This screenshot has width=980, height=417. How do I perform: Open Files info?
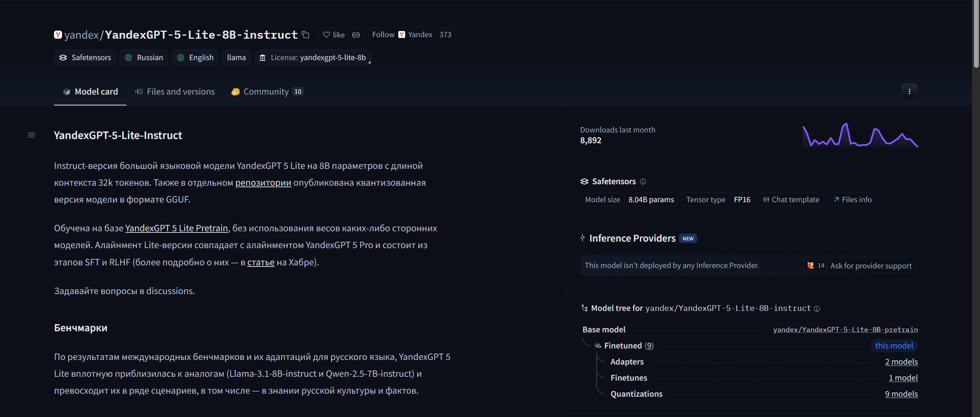tap(852, 200)
